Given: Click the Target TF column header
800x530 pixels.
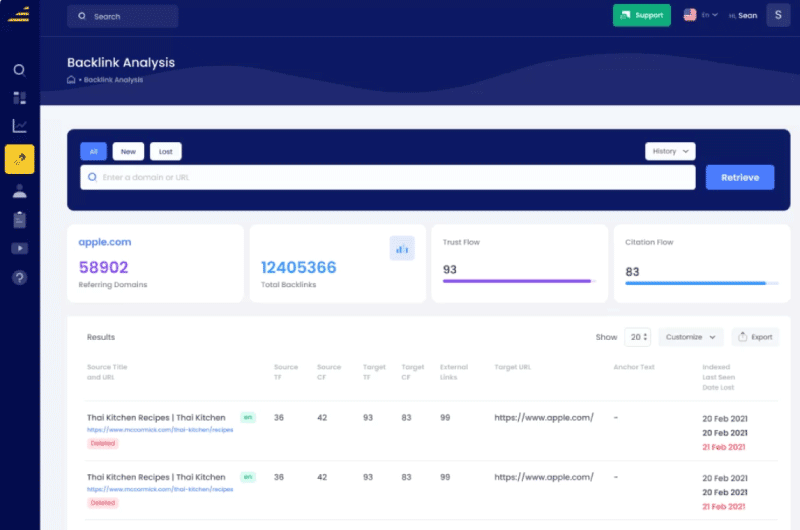Looking at the screenshot, I should (374, 372).
